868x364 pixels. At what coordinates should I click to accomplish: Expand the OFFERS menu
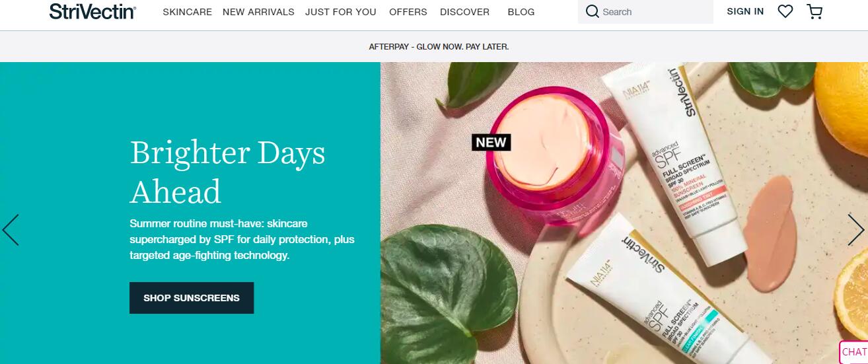pos(408,12)
